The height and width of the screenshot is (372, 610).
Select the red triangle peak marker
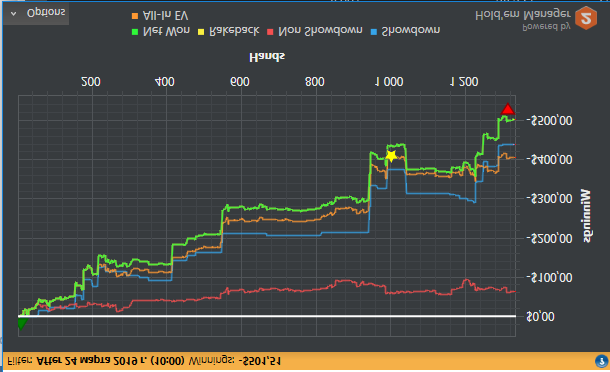(508, 109)
